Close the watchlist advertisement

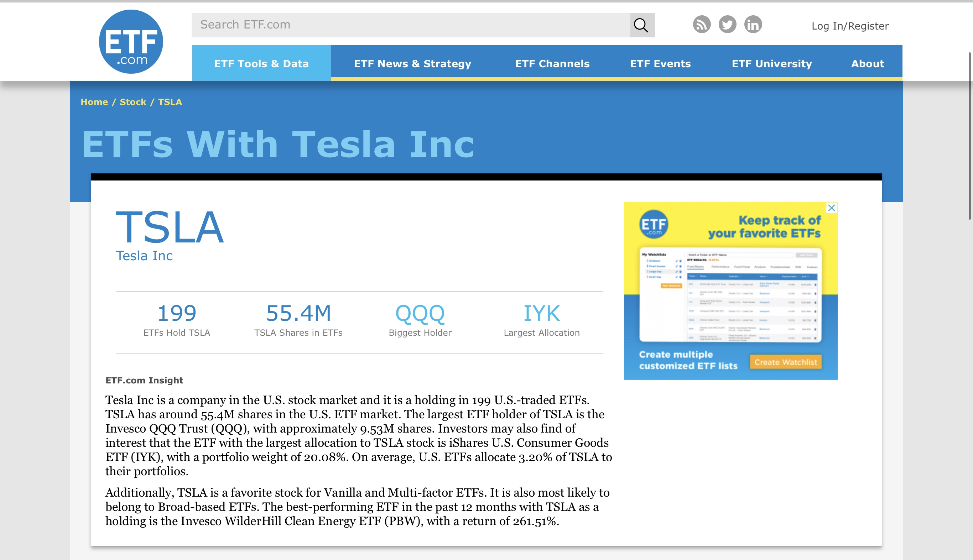click(831, 208)
